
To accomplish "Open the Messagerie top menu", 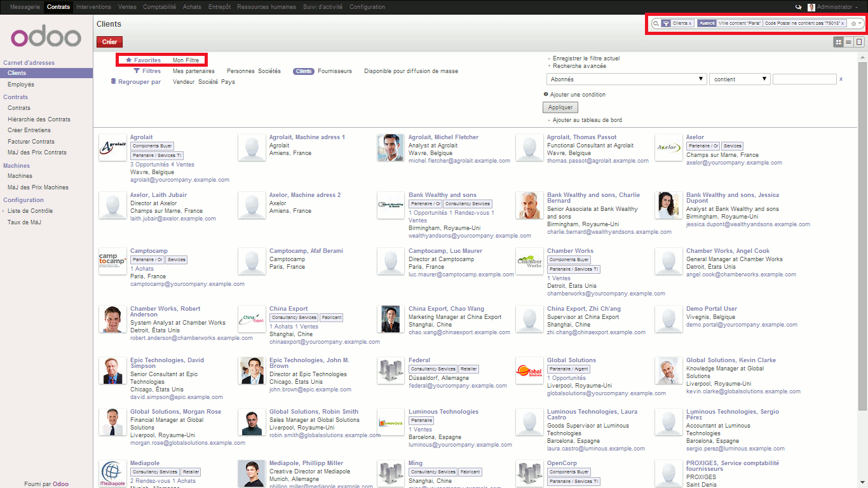I will tap(25, 7).
